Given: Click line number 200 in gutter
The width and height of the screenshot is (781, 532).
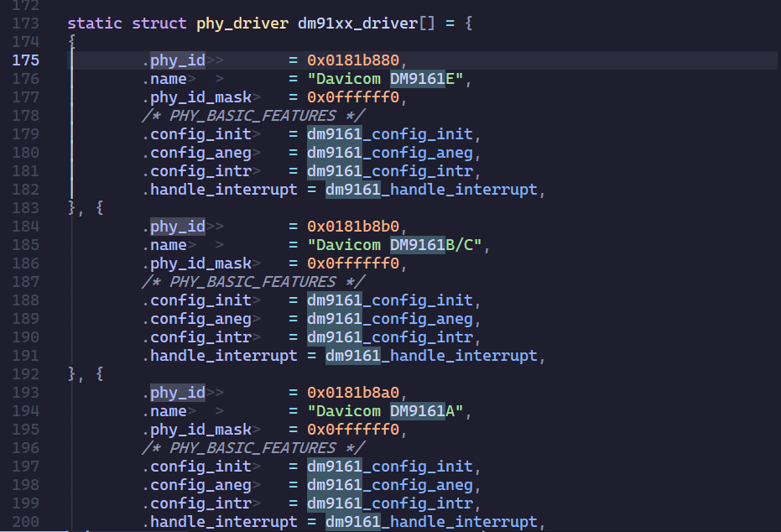Looking at the screenshot, I should [25, 522].
